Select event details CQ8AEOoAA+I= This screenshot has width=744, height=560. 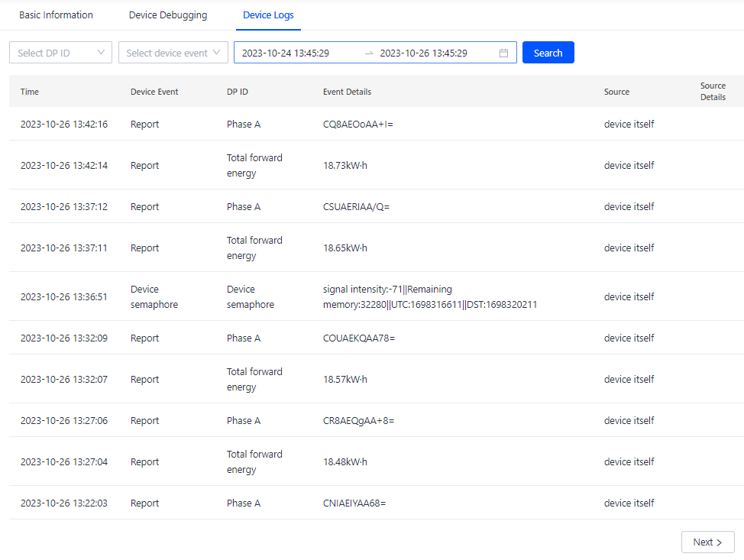(x=357, y=124)
